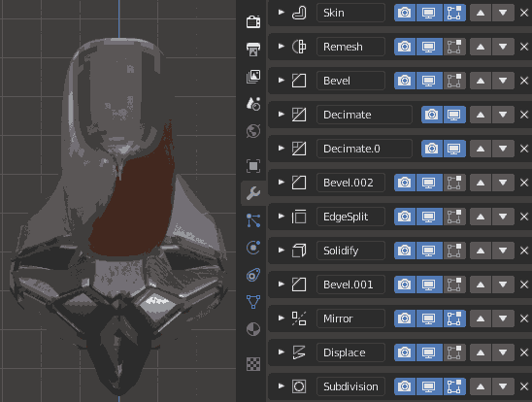This screenshot has width=532, height=402.
Task: Toggle render visibility for Skin modifier
Action: (405, 13)
